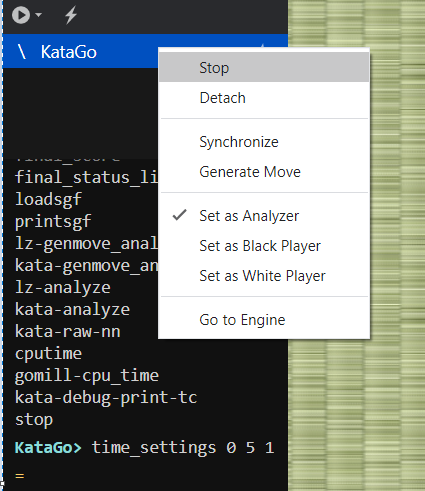
Task: Choose Set as White Player
Action: (x=264, y=276)
